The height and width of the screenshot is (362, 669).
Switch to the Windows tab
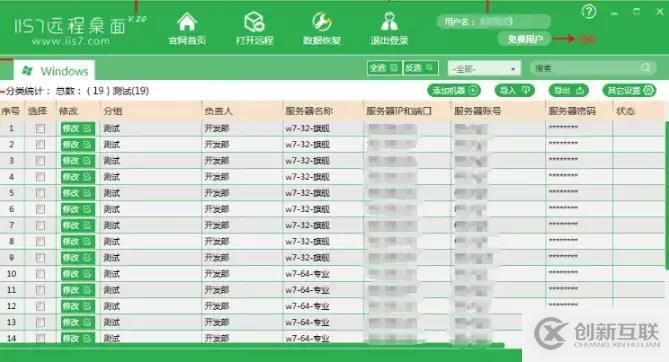[x=55, y=71]
